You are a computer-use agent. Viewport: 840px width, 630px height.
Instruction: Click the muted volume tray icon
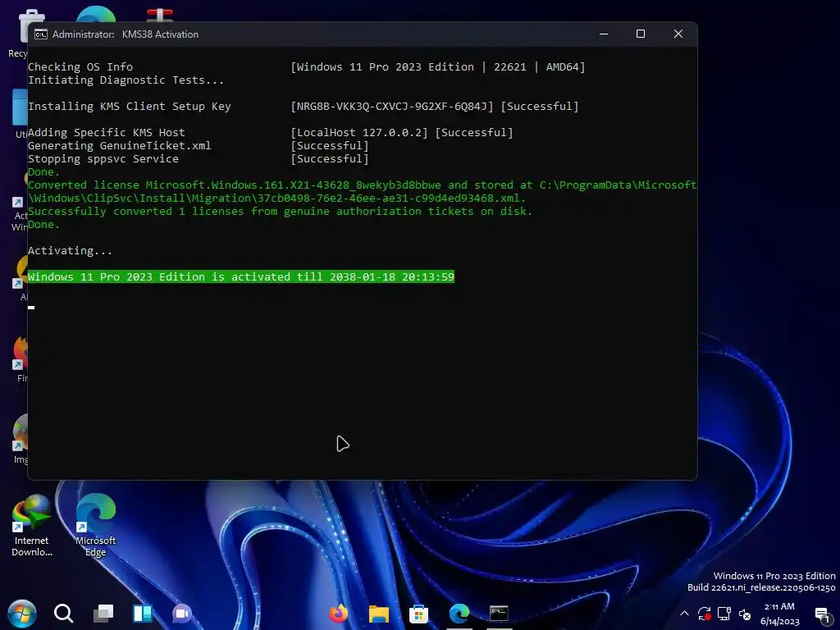tap(745, 614)
